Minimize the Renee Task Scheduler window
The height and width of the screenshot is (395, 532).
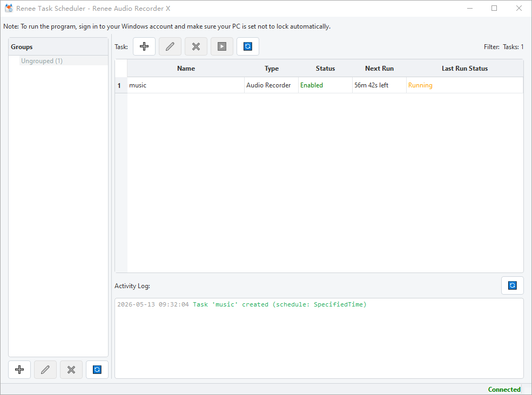pos(470,8)
